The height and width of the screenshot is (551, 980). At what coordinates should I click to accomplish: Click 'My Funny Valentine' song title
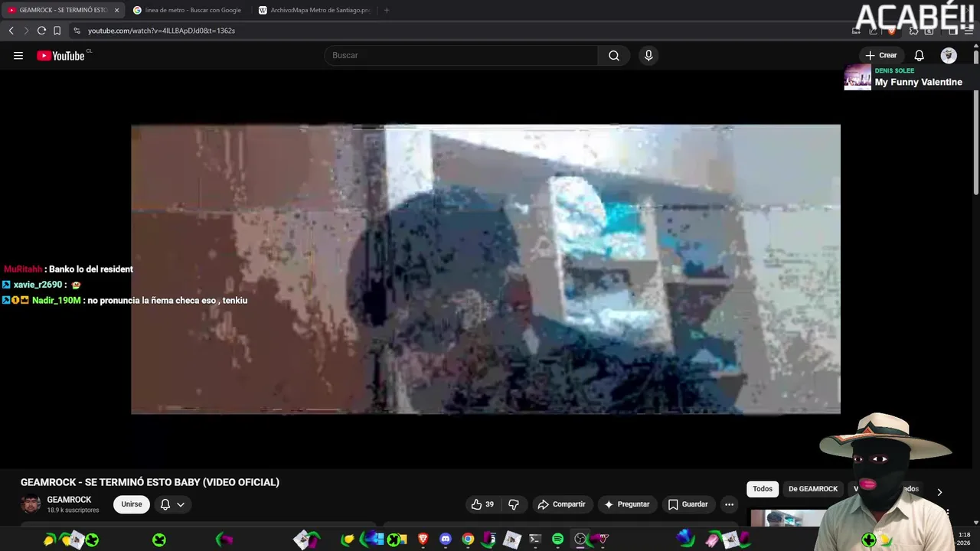tap(919, 82)
